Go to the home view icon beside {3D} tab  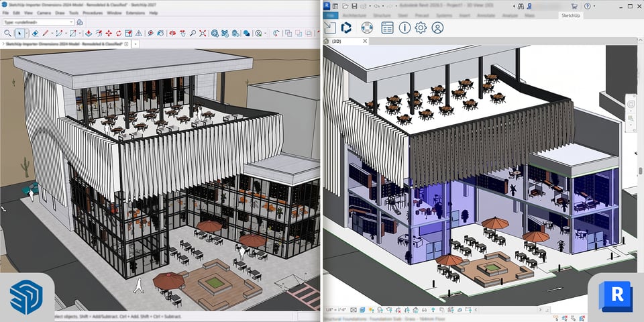(x=327, y=41)
